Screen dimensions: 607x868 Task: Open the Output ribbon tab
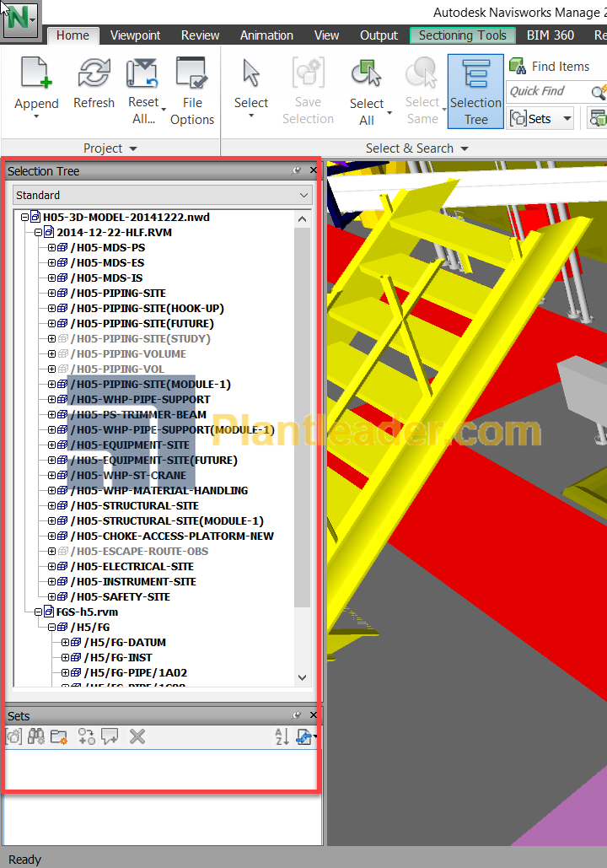click(379, 35)
